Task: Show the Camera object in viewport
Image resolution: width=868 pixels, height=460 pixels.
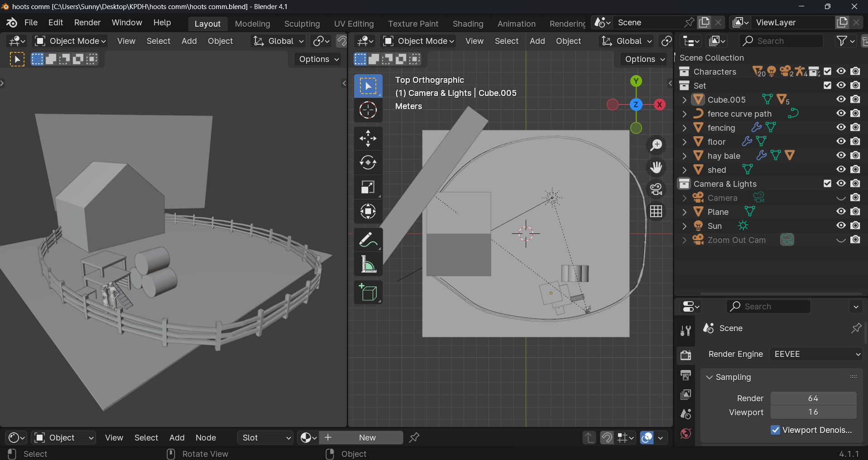Action: [841, 198]
